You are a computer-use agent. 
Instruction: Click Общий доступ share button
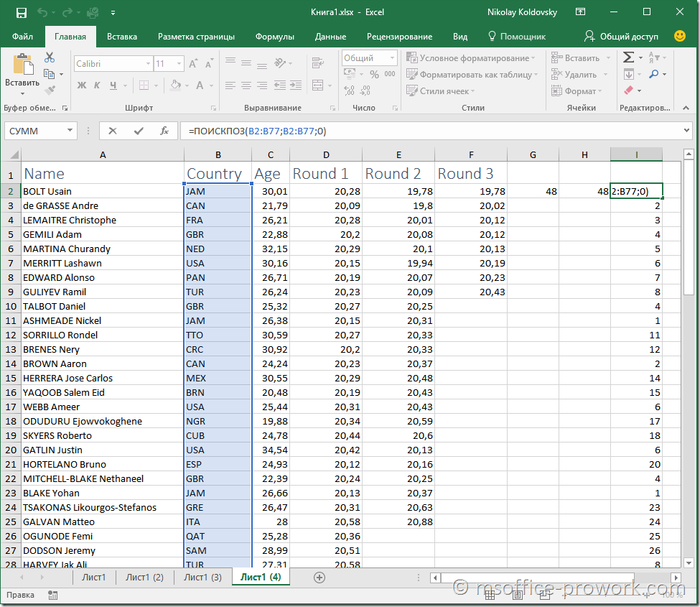coord(622,36)
